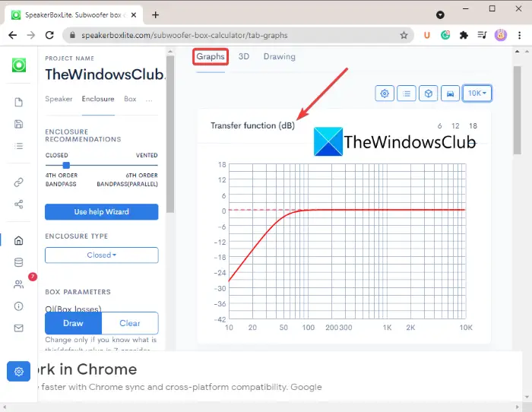Switch to the 3D tab

(x=244, y=56)
